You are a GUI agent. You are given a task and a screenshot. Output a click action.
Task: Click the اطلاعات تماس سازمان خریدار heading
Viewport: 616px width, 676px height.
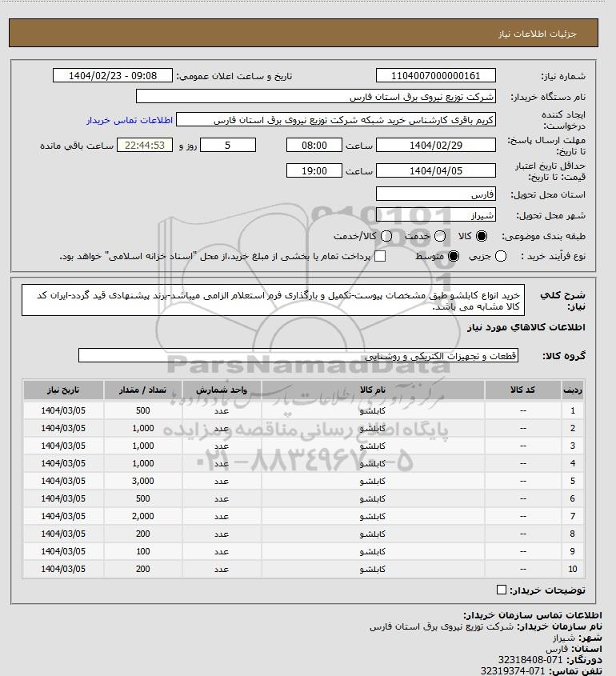point(533,615)
